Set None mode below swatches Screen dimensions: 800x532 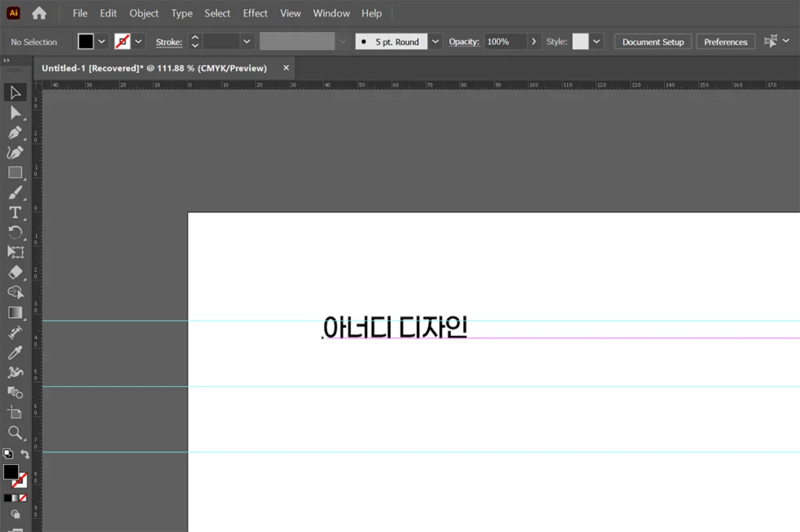(23, 498)
